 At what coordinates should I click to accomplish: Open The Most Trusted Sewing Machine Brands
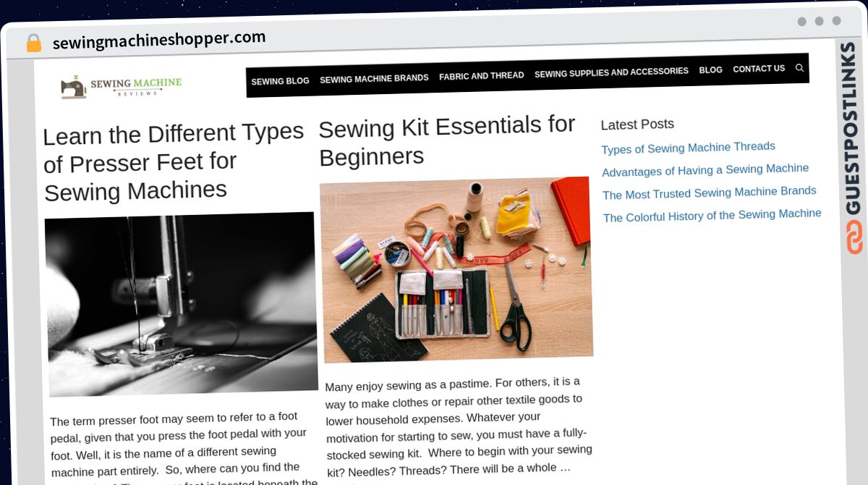coord(710,193)
